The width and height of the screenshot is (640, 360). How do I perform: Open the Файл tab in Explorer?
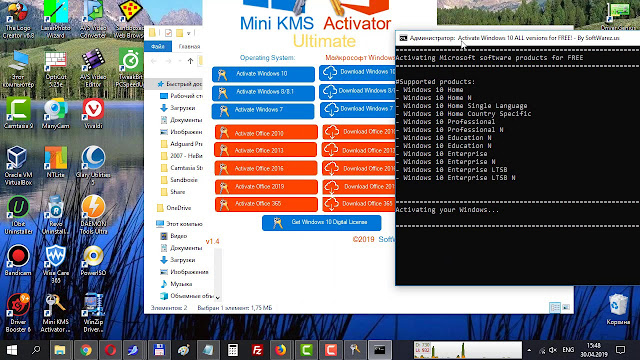point(158,47)
